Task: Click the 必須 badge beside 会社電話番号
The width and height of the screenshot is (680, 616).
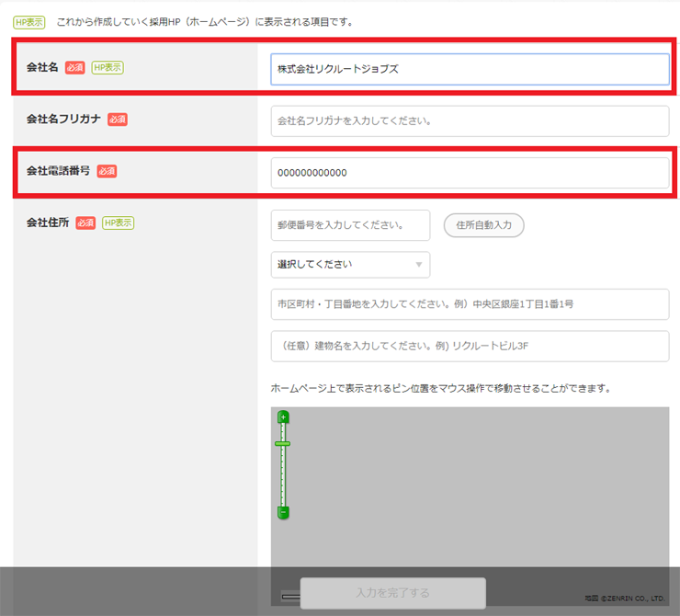Action: tap(107, 171)
